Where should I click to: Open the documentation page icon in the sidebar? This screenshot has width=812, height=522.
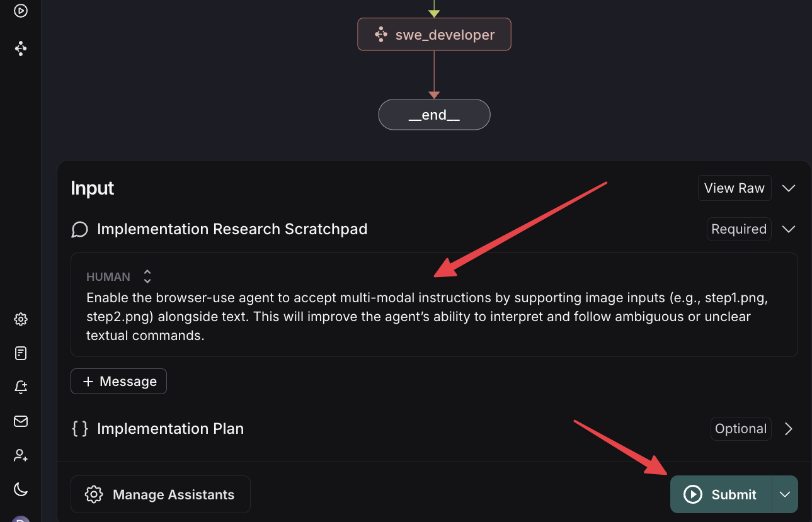(x=21, y=353)
